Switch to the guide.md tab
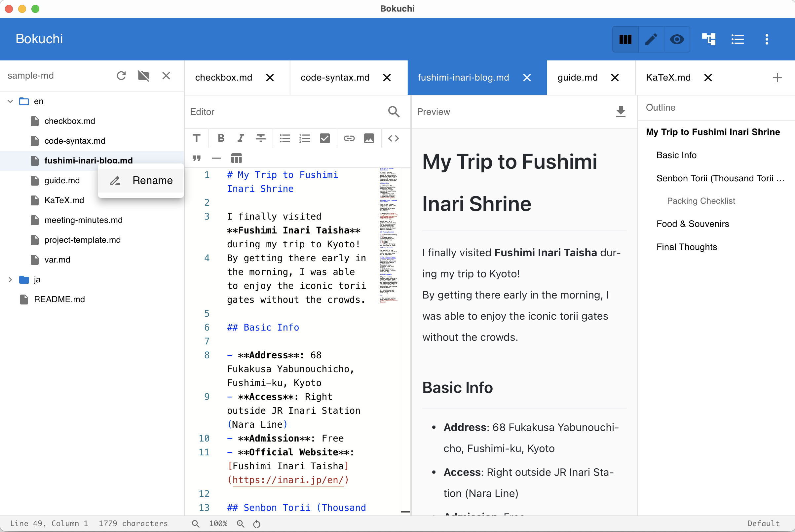Image resolution: width=795 pixels, height=532 pixels. (577, 77)
